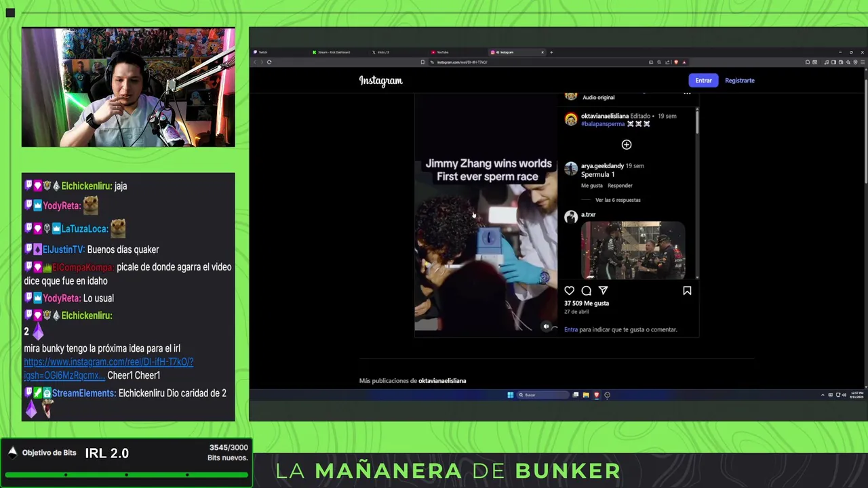Click the Brave browser taskbar icon
868x488 pixels.
tap(597, 395)
